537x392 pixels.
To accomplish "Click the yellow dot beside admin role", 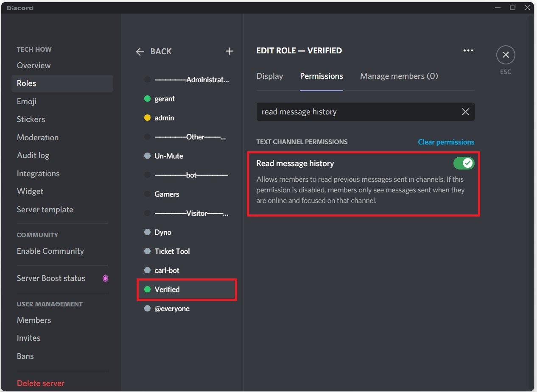I will [x=147, y=118].
